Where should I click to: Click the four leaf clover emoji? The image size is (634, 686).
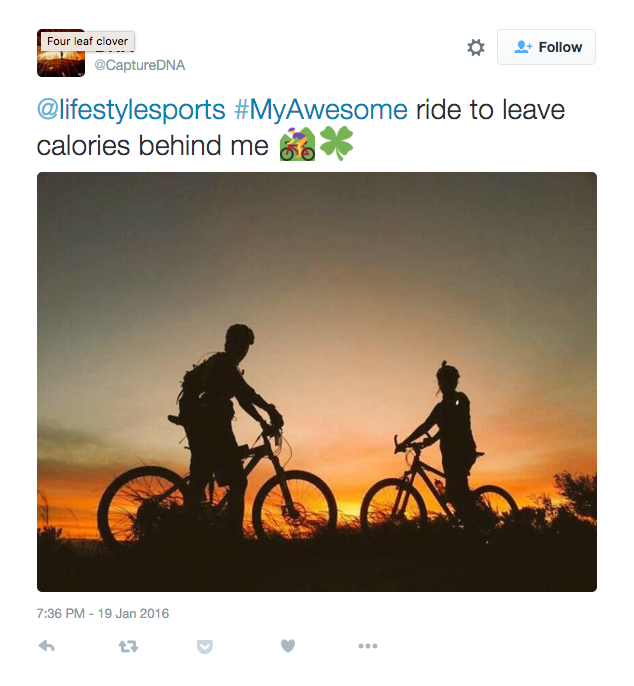point(336,143)
